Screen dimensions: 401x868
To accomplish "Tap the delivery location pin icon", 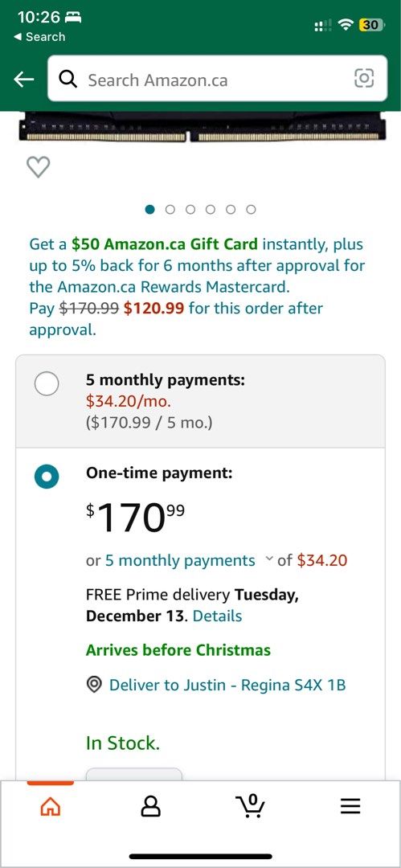I will point(94,685).
